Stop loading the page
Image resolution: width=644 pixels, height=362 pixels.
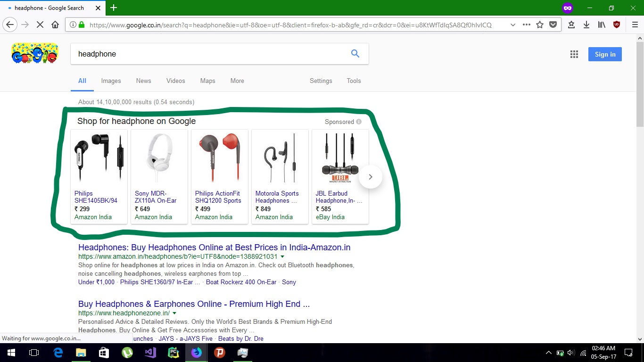tap(40, 25)
